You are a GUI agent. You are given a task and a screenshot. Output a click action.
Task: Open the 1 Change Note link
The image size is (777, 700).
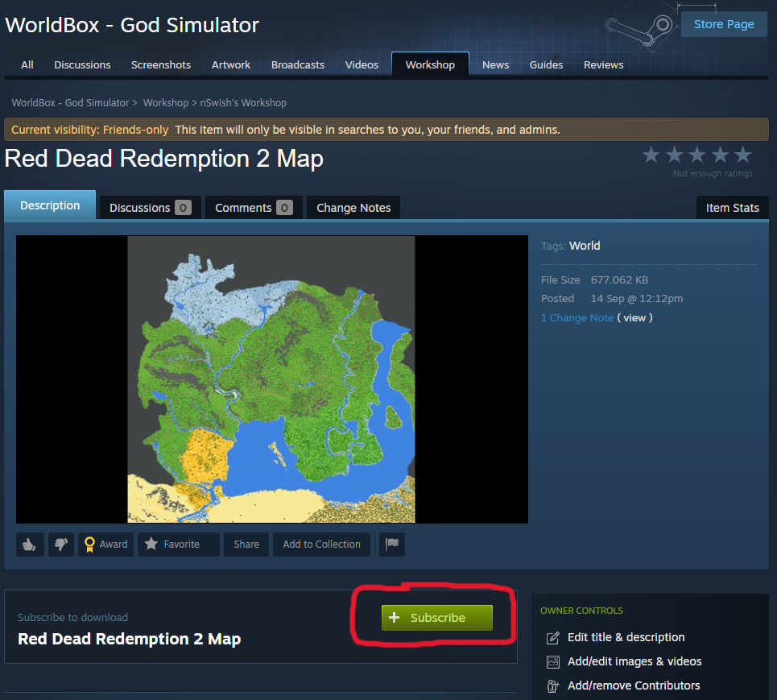(x=577, y=317)
